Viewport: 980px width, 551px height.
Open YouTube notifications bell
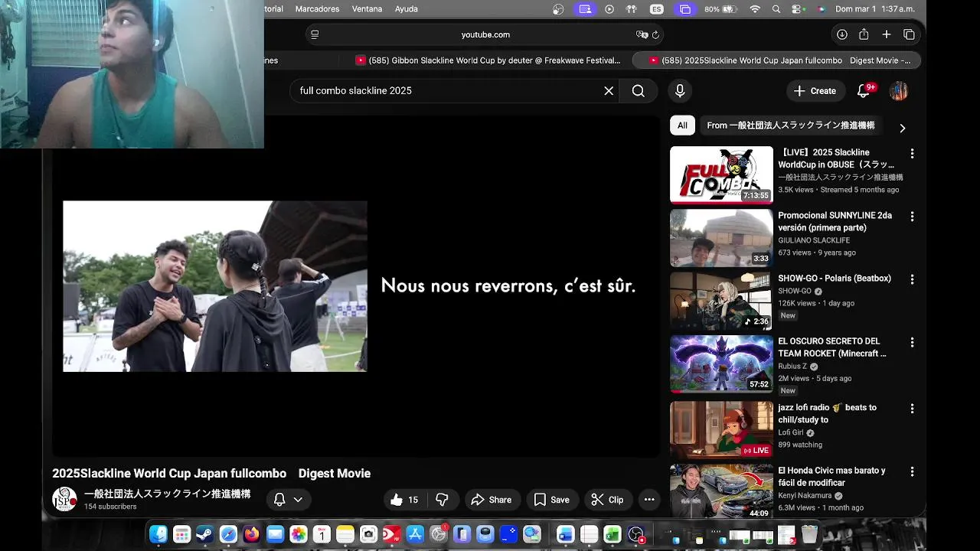[x=864, y=91]
